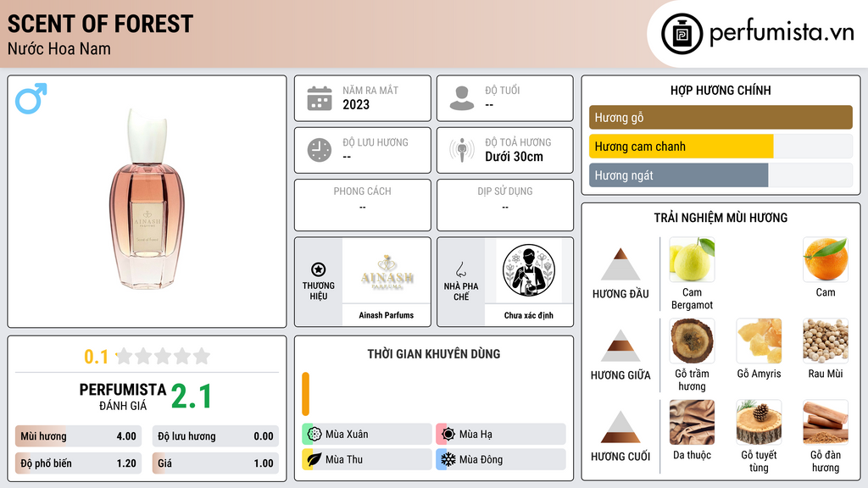Click the clock icon beside Độ lưu hương
This screenshot has width=868, height=488.
[x=320, y=150]
